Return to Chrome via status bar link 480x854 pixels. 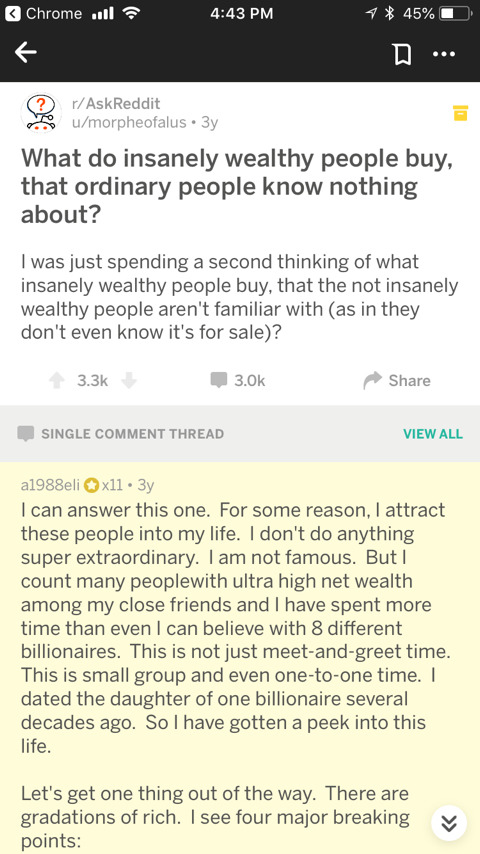(45, 14)
